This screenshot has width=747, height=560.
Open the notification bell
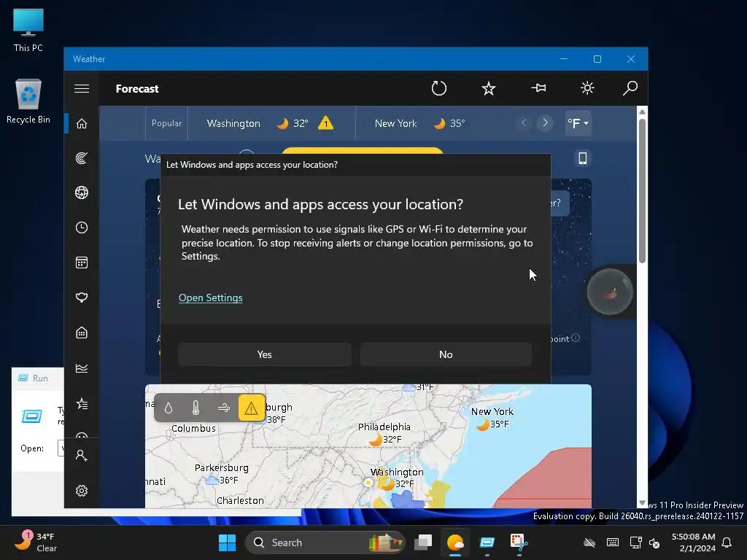click(727, 542)
